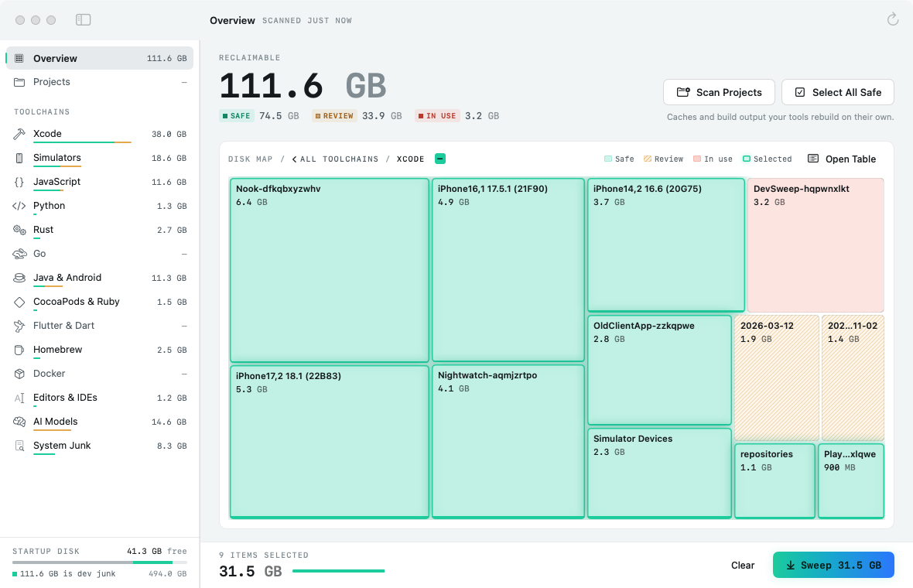Screen dimensions: 913x588
Task: Click the Flutter & Dart icon
Action: pos(19,326)
